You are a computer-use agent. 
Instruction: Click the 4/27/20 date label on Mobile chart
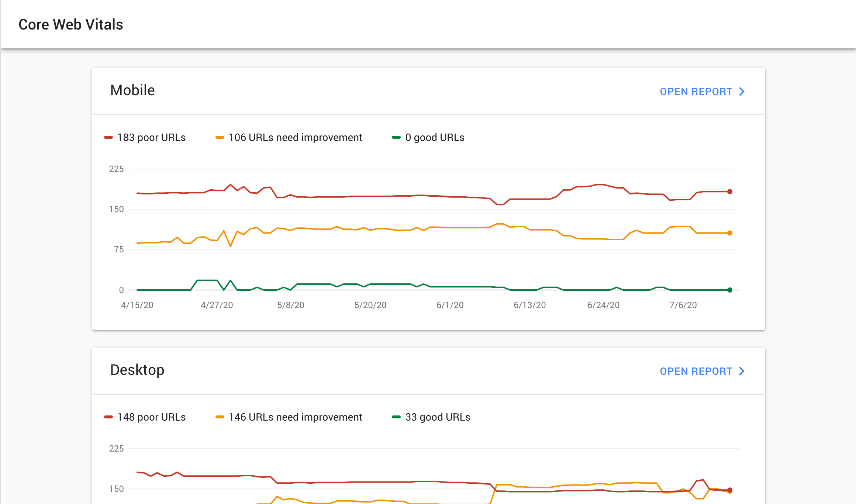coord(217,305)
